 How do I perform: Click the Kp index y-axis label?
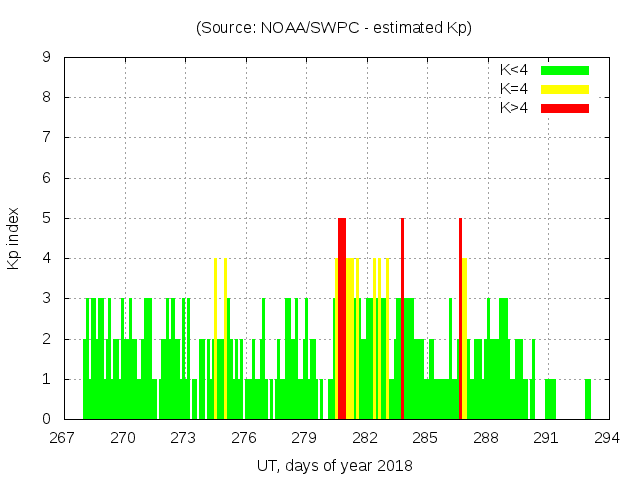[x=14, y=238]
